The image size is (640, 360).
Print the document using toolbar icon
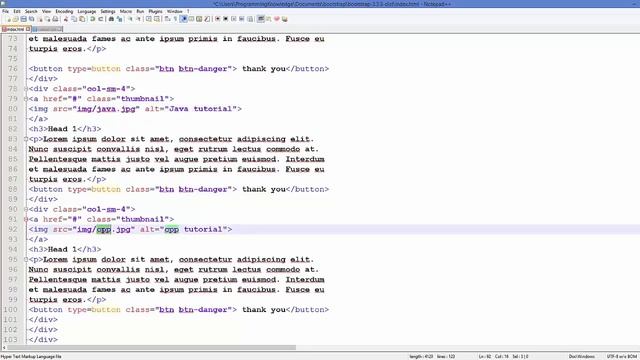pos(55,19)
